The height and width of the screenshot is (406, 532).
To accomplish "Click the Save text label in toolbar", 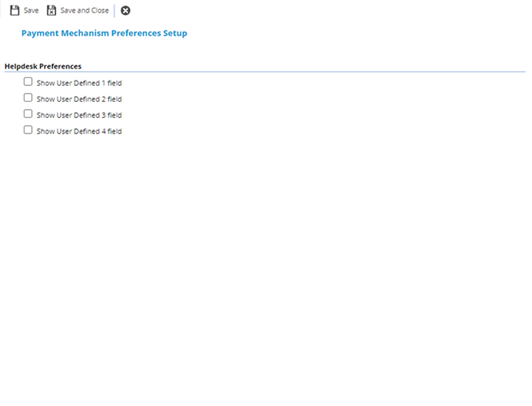I will tap(31, 11).
